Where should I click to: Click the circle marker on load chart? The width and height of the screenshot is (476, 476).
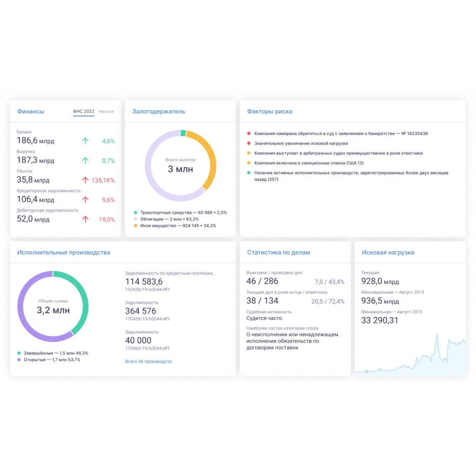(367, 372)
